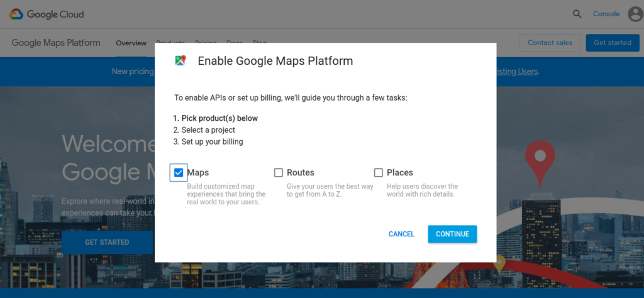Select the Overview tab
The image size is (644, 298).
click(131, 43)
